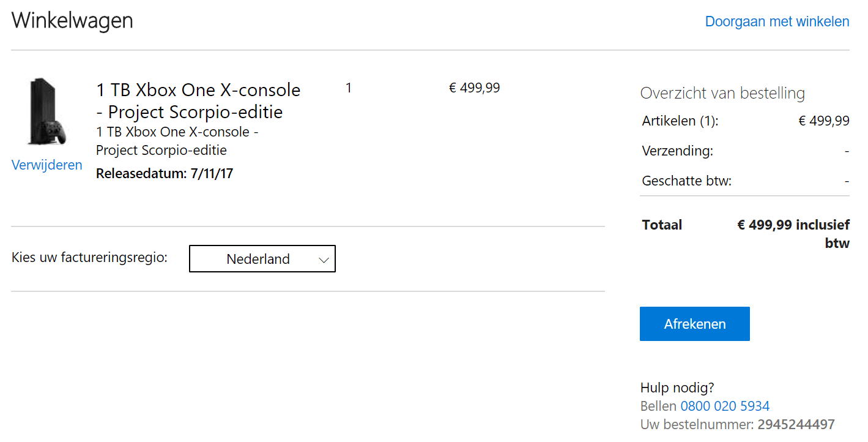The image size is (868, 442).
Task: Click the Verzending summary row label
Action: point(677,151)
